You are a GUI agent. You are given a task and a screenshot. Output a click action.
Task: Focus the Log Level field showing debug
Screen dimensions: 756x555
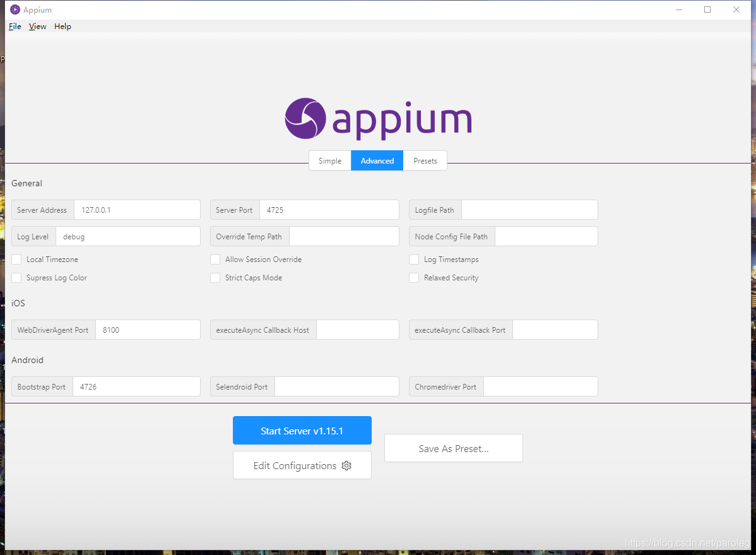128,237
